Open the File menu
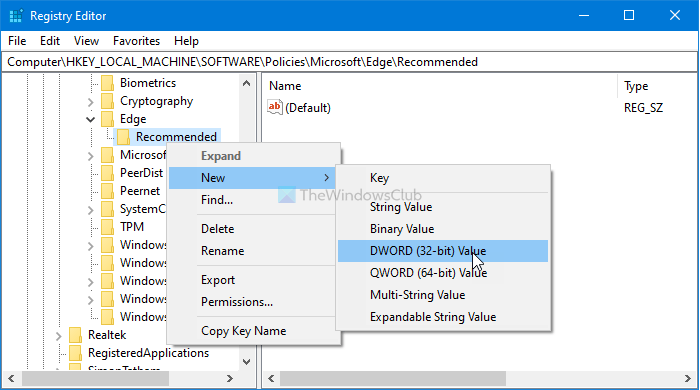The height and width of the screenshot is (390, 700). 17,41
